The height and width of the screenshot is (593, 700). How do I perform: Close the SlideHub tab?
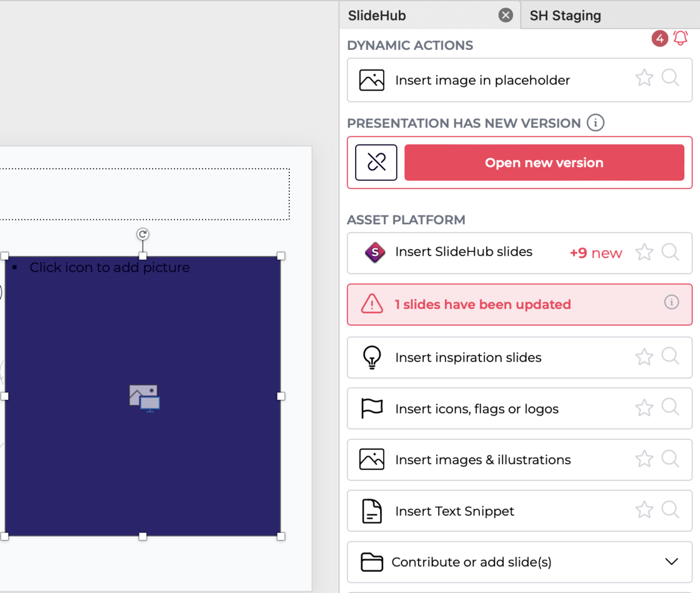tap(505, 15)
